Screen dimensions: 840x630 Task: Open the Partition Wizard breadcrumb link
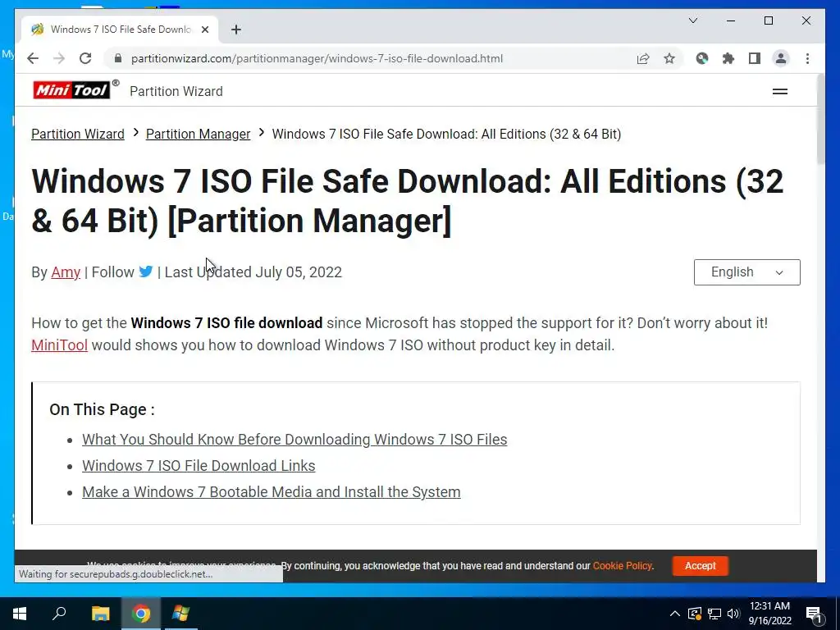click(78, 134)
